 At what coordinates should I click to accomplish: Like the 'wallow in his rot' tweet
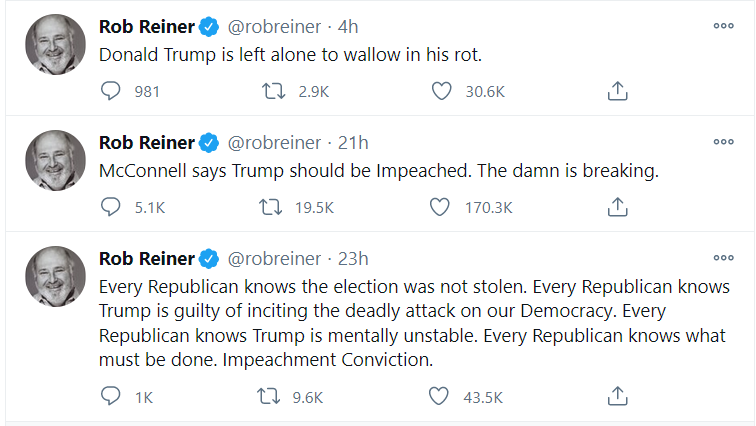click(440, 91)
